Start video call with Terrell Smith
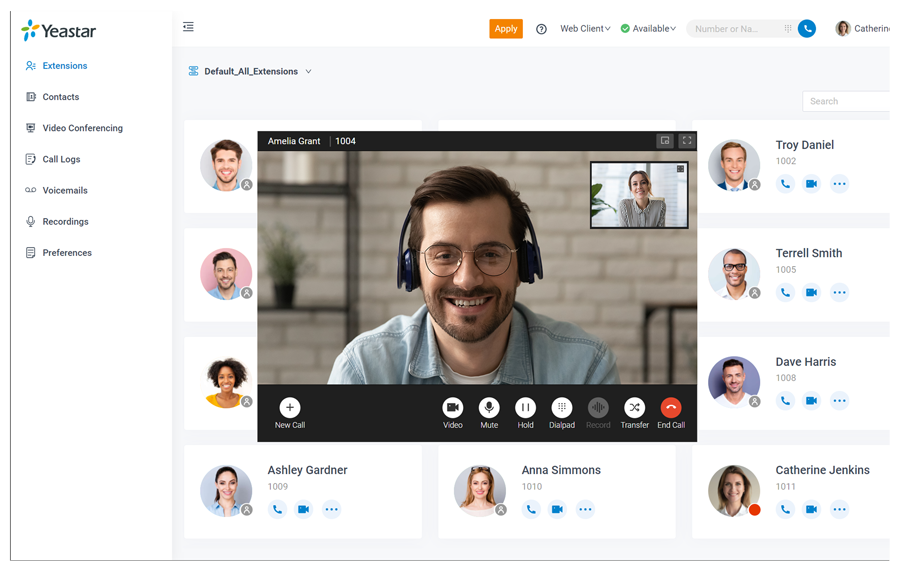The width and height of the screenshot is (900, 571). click(811, 292)
